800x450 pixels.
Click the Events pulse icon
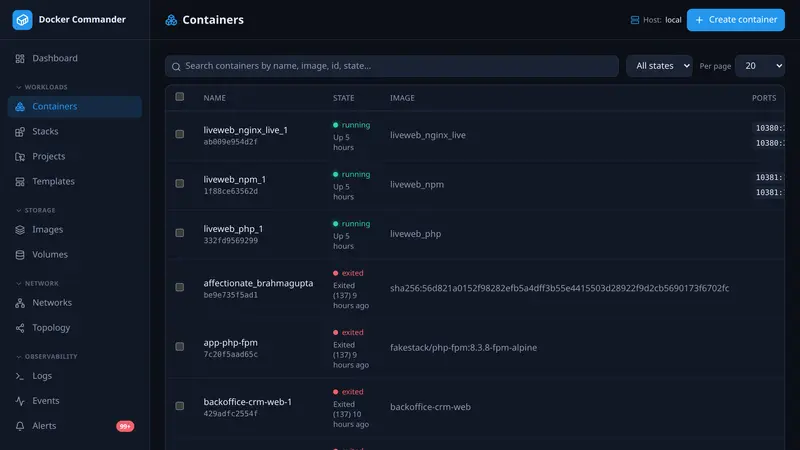click(x=20, y=401)
